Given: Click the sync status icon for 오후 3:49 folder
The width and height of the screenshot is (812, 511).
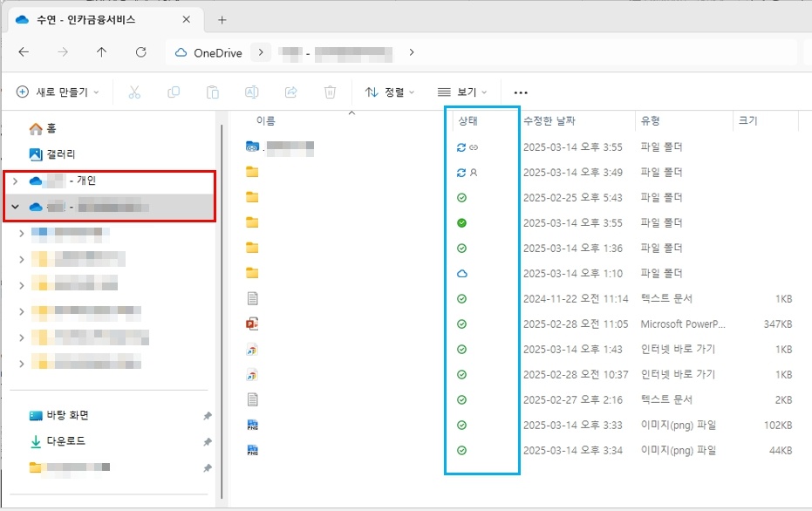Looking at the screenshot, I should (x=461, y=173).
